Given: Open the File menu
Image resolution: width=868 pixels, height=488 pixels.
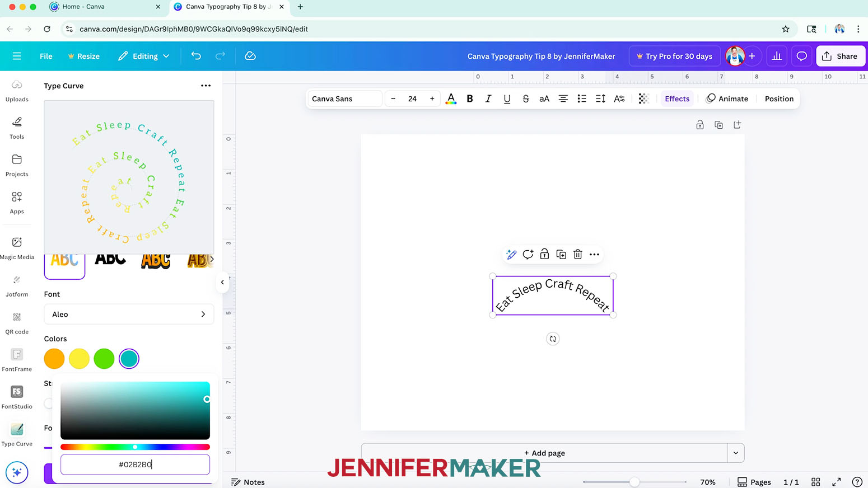Looking at the screenshot, I should point(46,56).
